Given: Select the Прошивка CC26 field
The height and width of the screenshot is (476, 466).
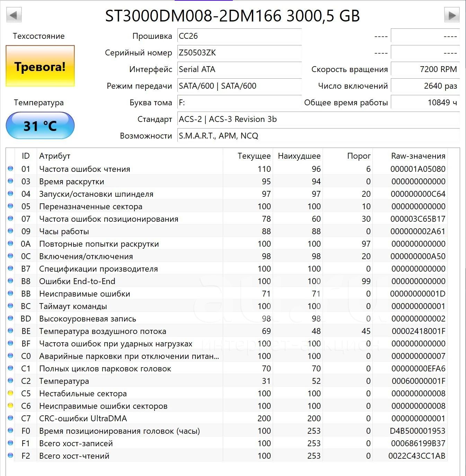Looking at the screenshot, I should tap(239, 36).
